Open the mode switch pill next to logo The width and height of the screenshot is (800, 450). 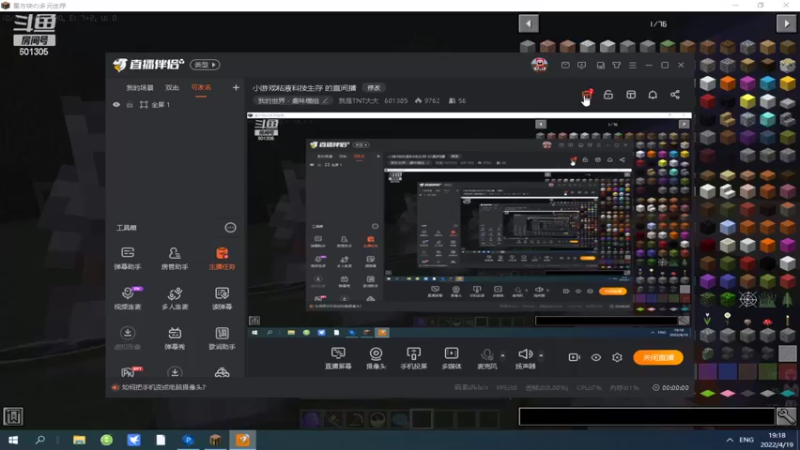coord(205,65)
